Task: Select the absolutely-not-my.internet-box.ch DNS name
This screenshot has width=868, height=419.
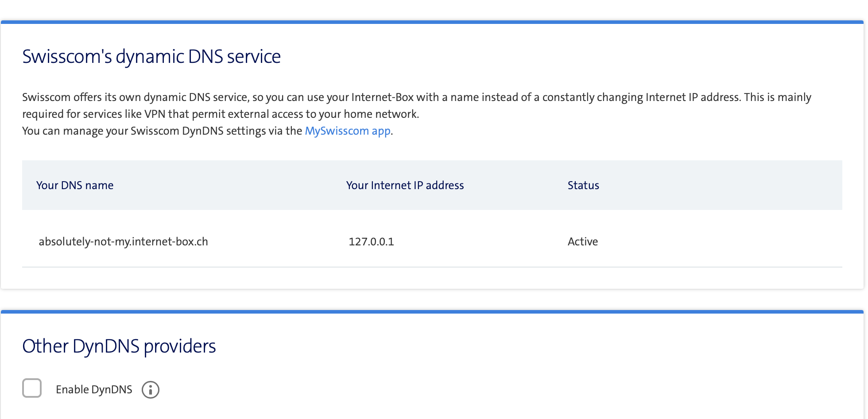Action: (x=123, y=241)
